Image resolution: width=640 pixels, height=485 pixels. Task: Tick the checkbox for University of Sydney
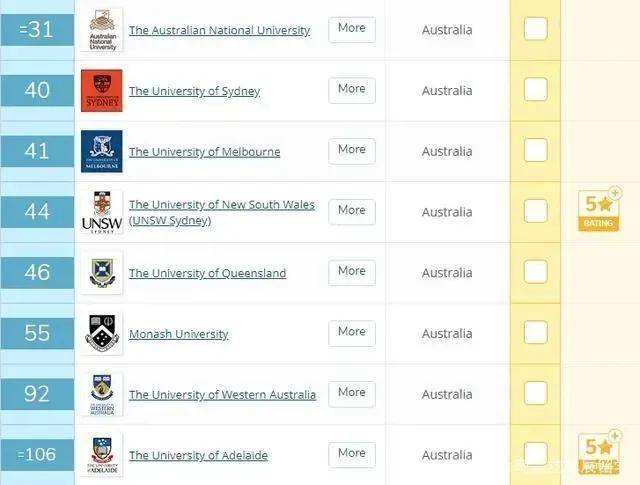point(536,90)
